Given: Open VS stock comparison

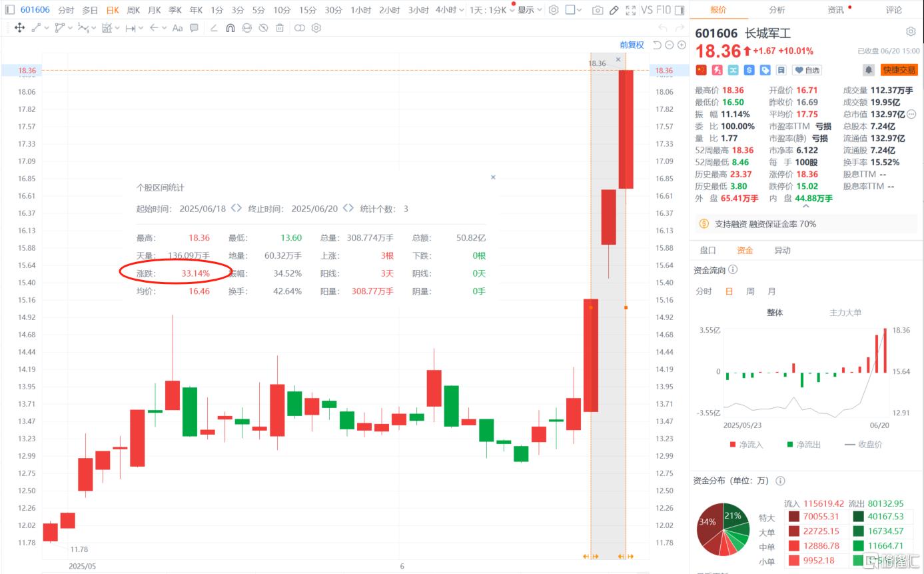Looking at the screenshot, I should [x=647, y=10].
